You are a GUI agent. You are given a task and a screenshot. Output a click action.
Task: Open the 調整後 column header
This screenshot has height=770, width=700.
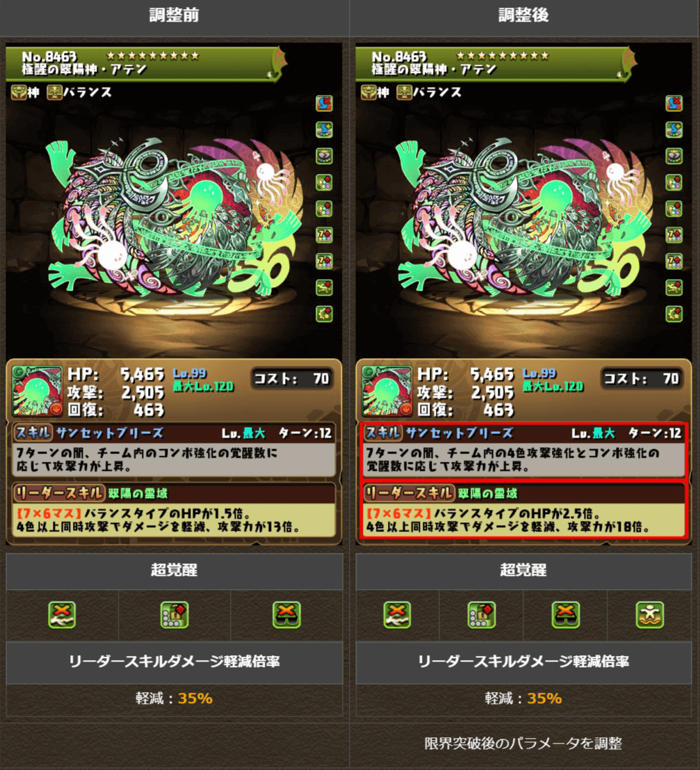tap(524, 16)
